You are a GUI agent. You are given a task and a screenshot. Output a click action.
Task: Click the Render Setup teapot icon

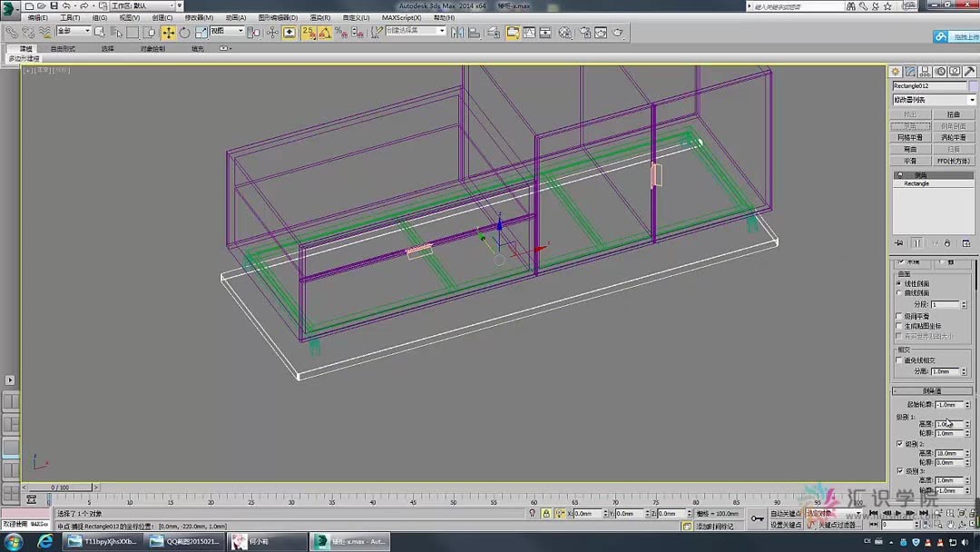click(x=584, y=33)
